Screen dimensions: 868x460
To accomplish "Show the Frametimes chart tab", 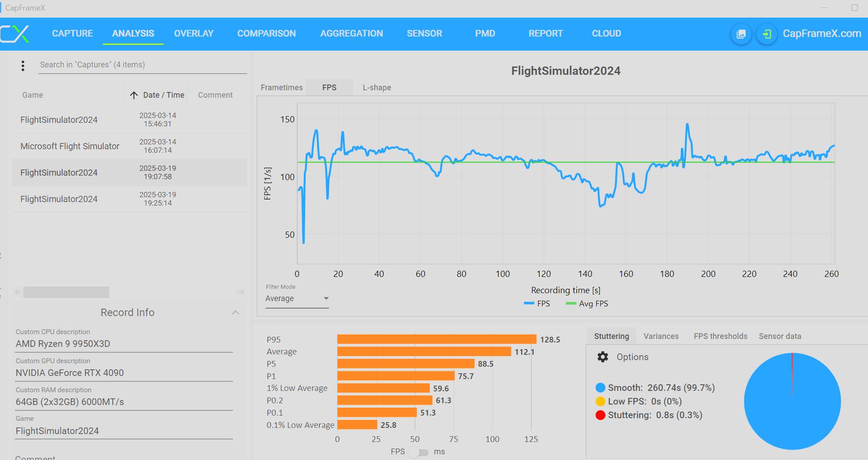I will click(282, 88).
